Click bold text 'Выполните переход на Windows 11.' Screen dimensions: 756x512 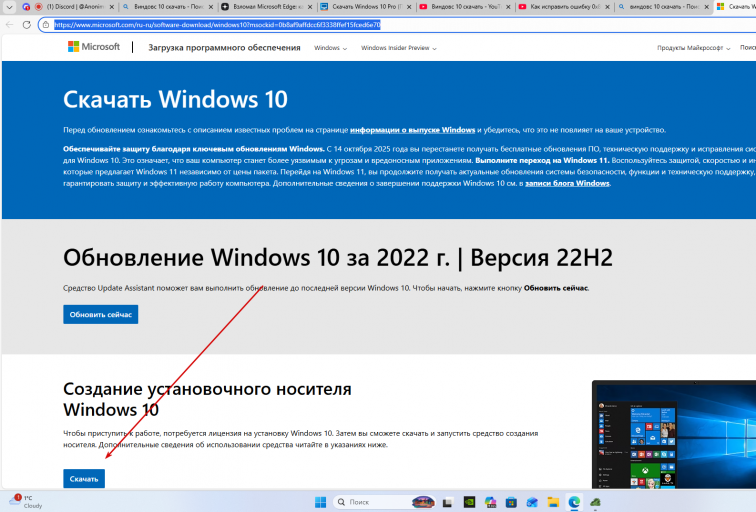click(x=542, y=161)
